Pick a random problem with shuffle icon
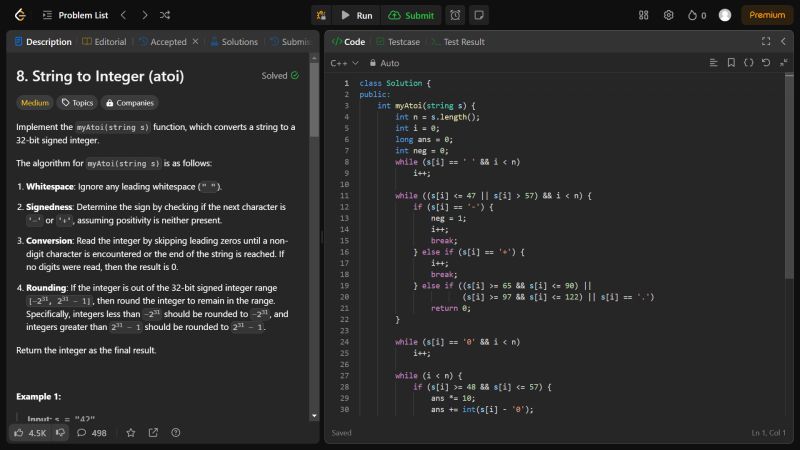This screenshot has height=450, width=800. (165, 15)
